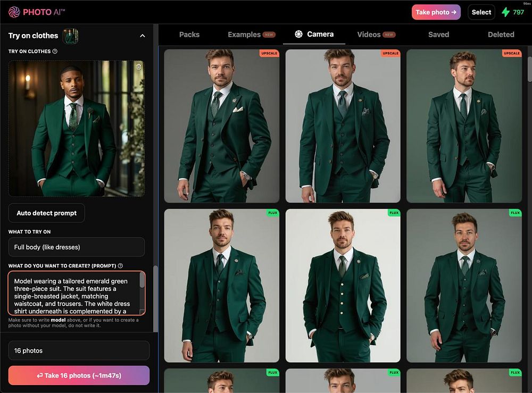Click FLUX badge on first second-row photo

pos(273,213)
